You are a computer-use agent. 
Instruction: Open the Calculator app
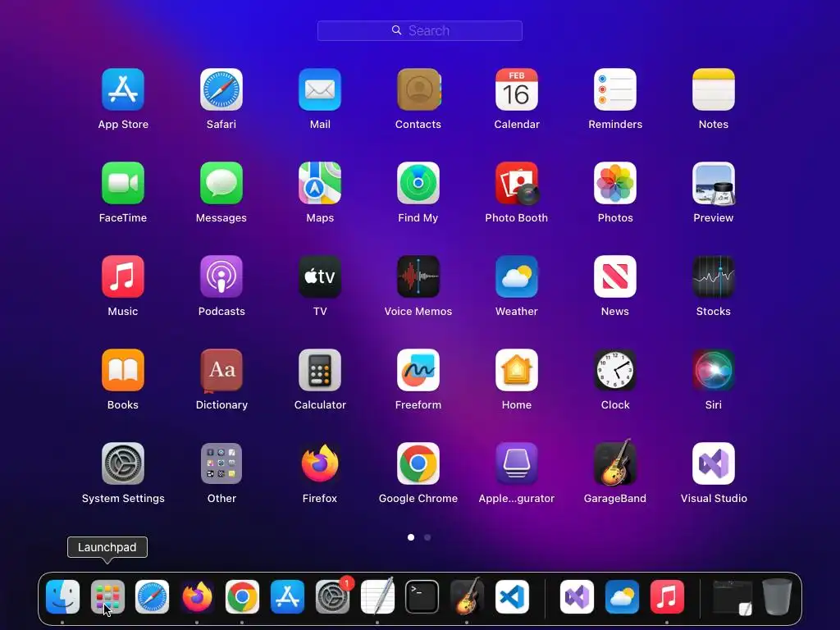click(x=320, y=370)
